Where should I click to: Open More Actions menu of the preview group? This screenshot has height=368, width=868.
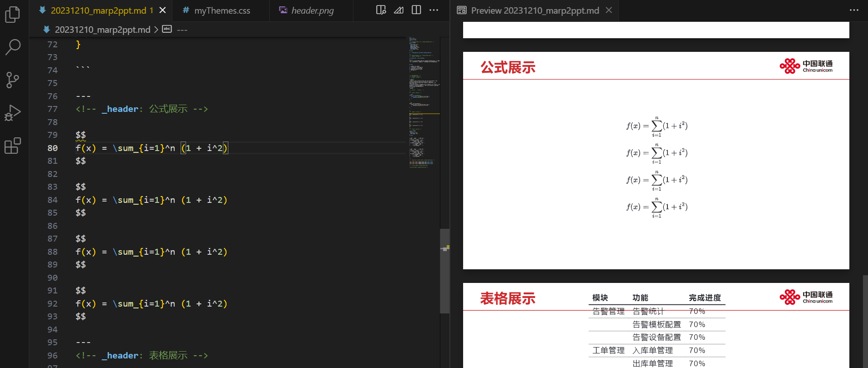(x=854, y=10)
